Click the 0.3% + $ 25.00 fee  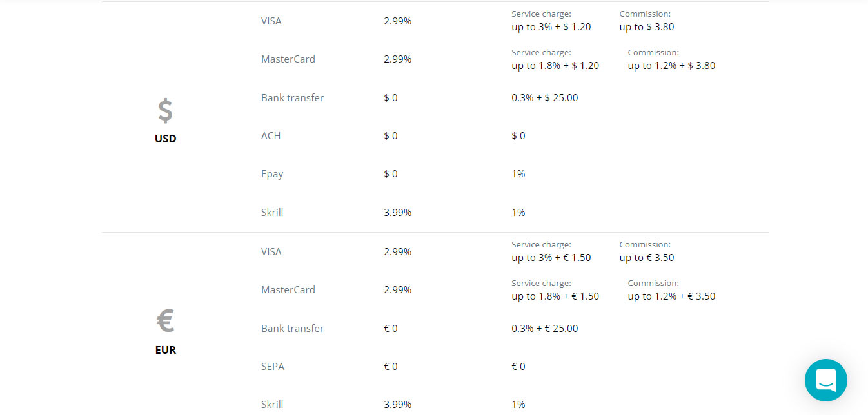coord(545,97)
